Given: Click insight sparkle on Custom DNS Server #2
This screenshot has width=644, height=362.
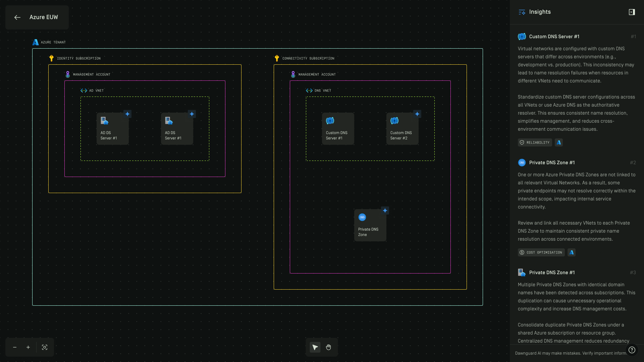Looking at the screenshot, I should 417,114.
